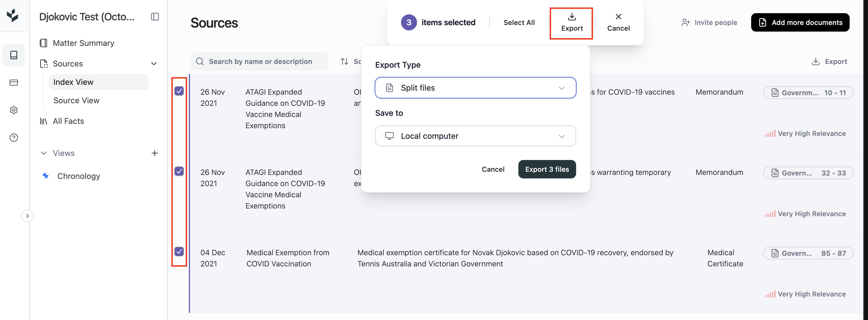Open the document chip for pages 85 - 87

coord(808,253)
